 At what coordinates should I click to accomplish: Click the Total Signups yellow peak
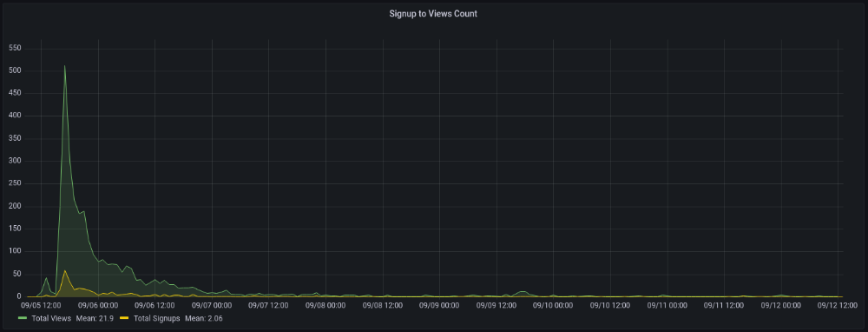65,270
